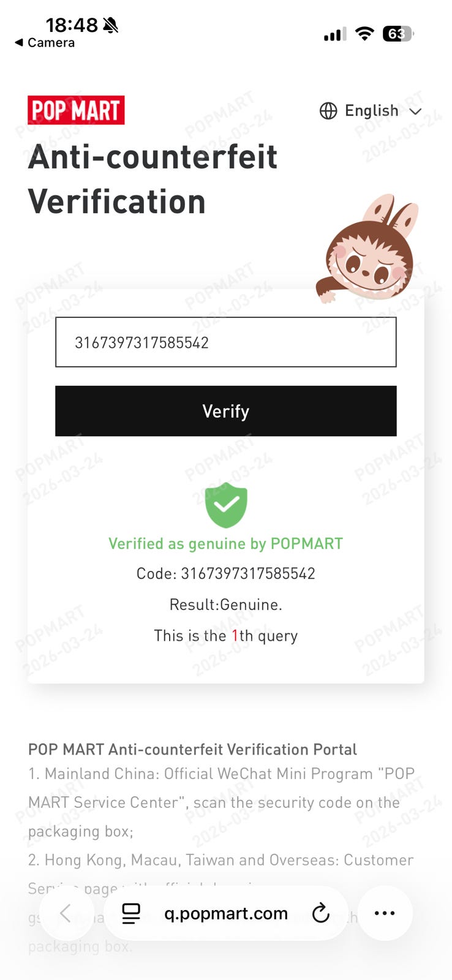Tap the POP MART logo
452x980 pixels.
coord(76,110)
